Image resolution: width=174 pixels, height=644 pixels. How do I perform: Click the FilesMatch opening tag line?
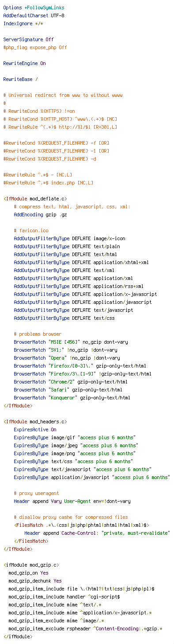click(81, 525)
